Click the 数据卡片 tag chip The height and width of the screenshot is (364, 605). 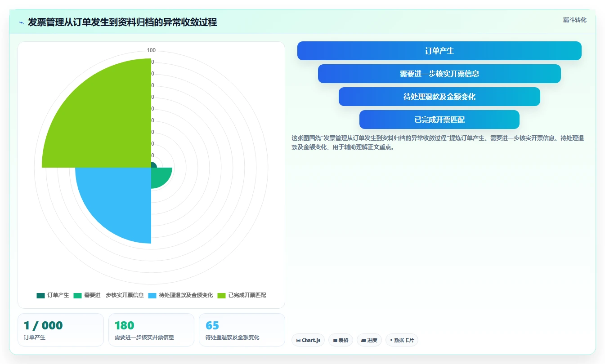point(402,340)
